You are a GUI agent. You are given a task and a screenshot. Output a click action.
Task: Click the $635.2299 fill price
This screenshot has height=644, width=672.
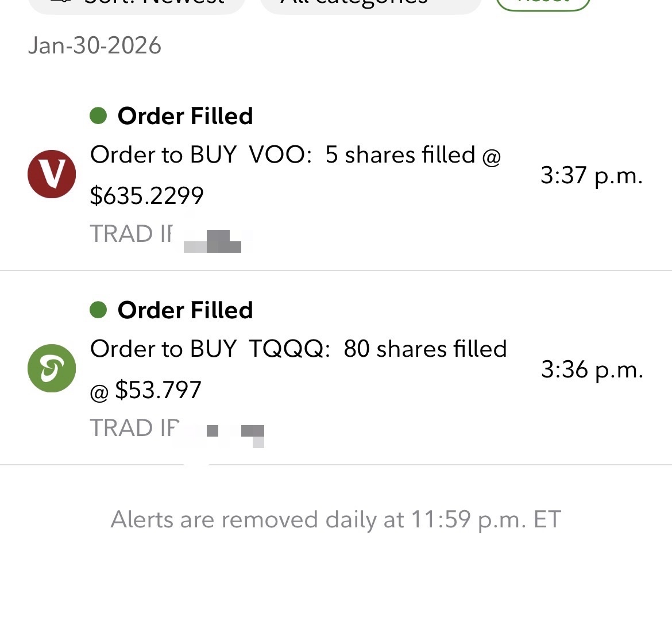[x=146, y=195]
